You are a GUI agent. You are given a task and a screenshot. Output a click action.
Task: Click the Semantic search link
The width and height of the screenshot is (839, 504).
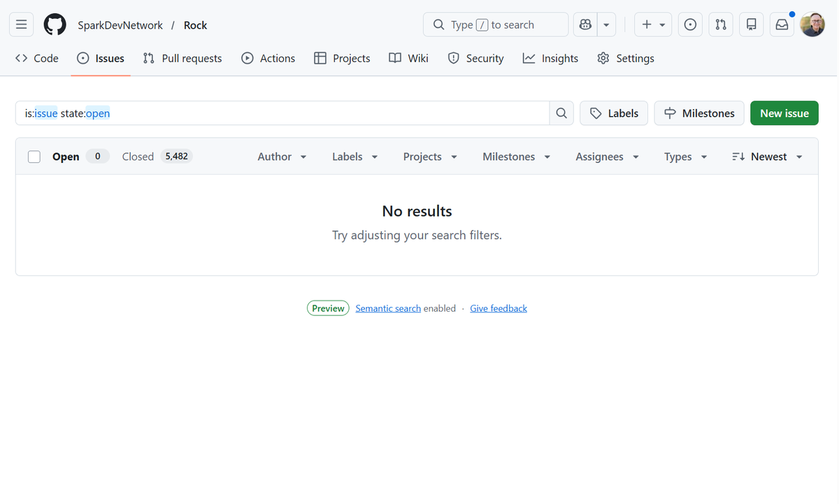tap(388, 308)
